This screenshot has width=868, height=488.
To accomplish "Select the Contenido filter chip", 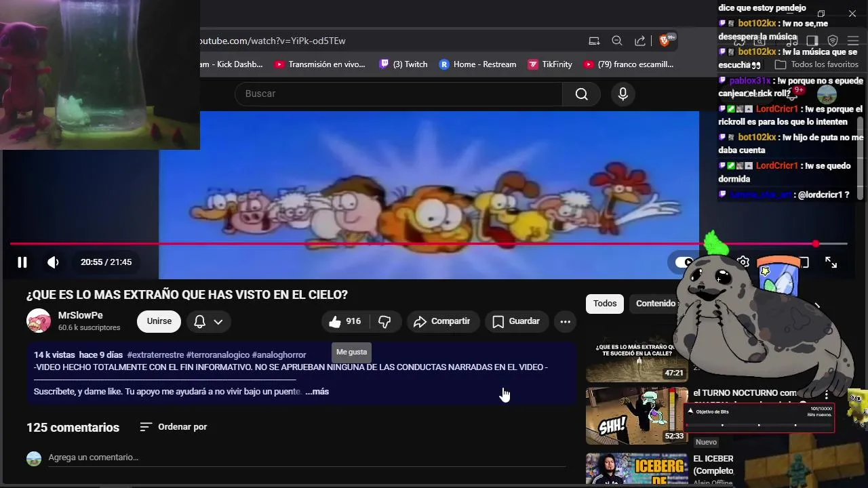I will 655,304.
